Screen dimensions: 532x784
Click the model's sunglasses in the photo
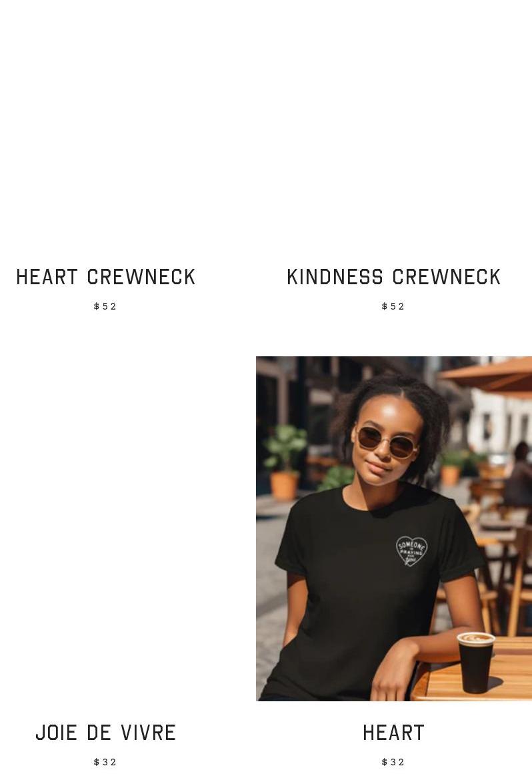pos(387,442)
